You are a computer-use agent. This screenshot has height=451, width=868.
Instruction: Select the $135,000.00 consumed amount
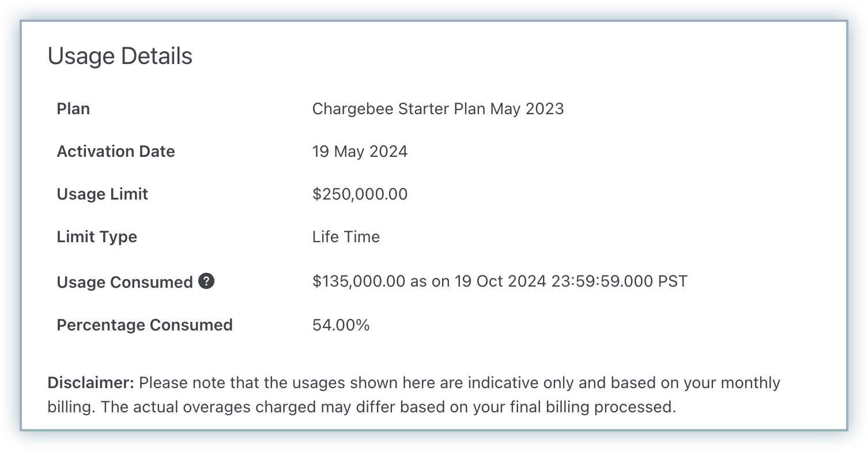pyautogui.click(x=354, y=281)
